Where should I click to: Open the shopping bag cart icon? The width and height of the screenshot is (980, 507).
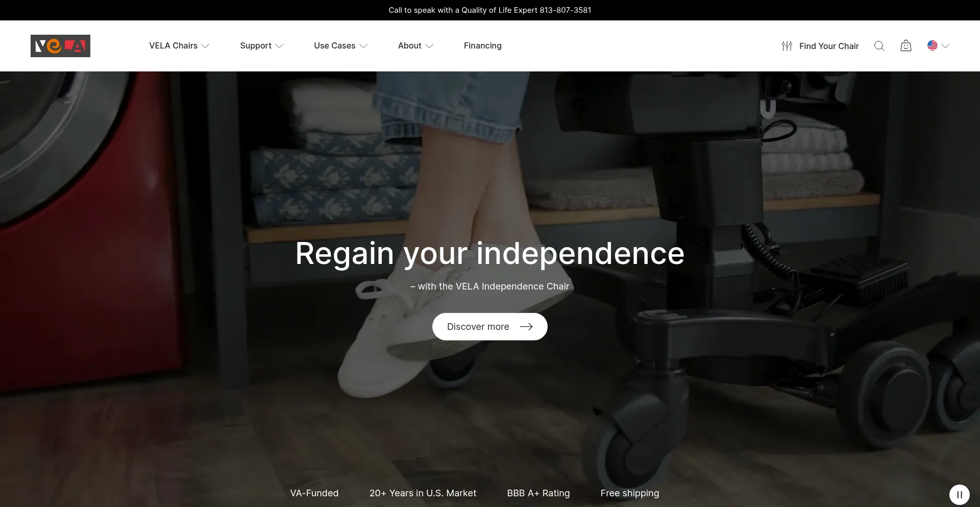[906, 46]
